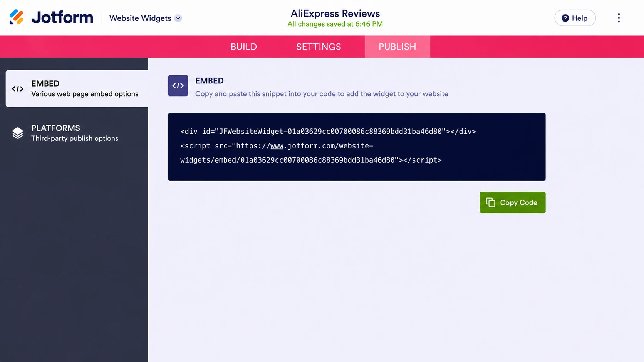Click the 'Third-party publish options' text
Viewport: 644px width, 362px height.
coord(75,138)
